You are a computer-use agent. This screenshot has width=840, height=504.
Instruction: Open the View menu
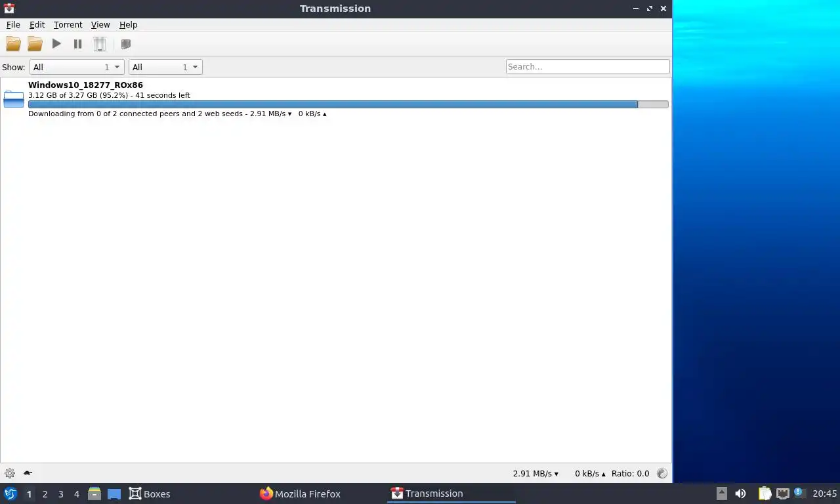coord(100,24)
